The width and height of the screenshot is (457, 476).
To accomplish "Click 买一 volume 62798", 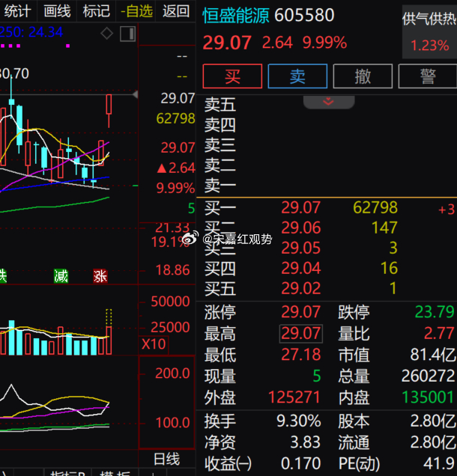I will (375, 208).
